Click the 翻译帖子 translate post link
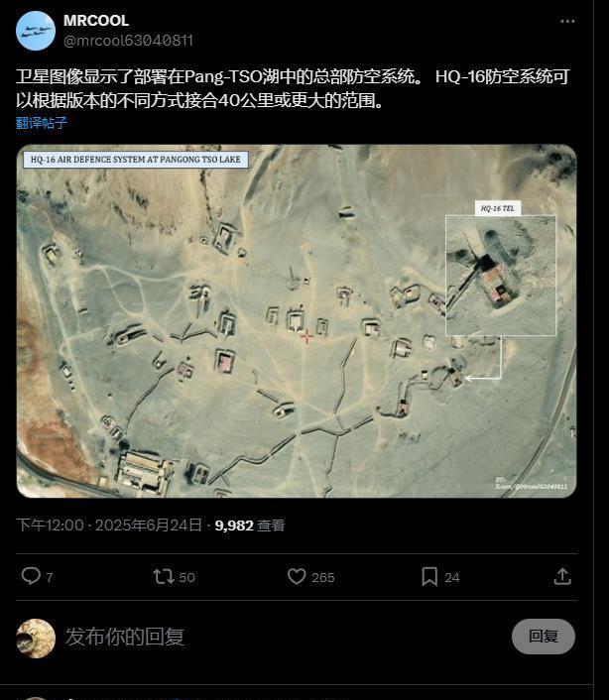Image resolution: width=609 pixels, height=700 pixels. (x=42, y=123)
